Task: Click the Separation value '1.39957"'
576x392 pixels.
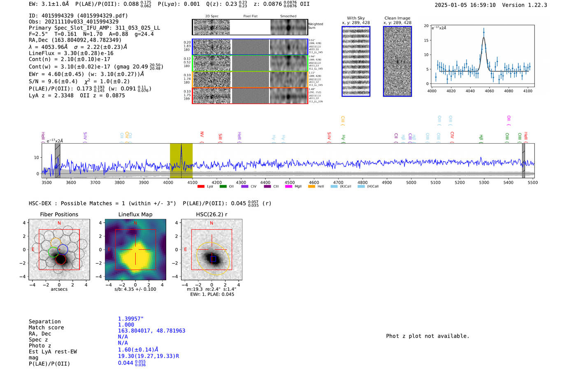Action: point(131,319)
